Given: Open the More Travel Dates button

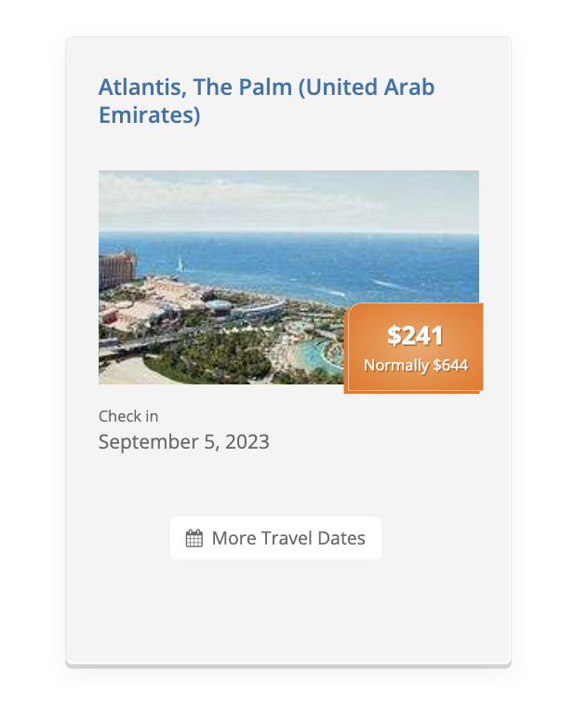Looking at the screenshot, I should pos(275,538).
